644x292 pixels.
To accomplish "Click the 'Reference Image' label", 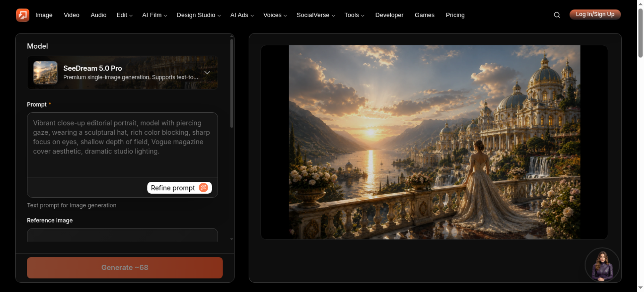I will click(50, 220).
